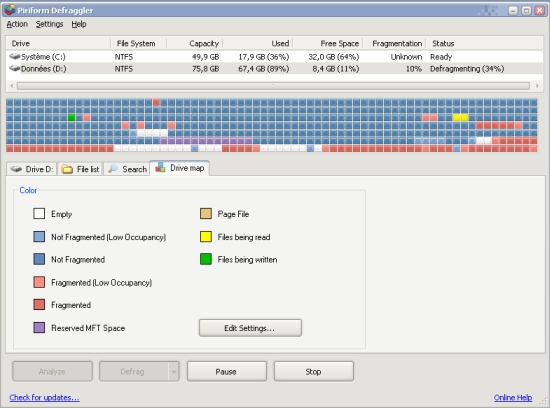Image resolution: width=550 pixels, height=408 pixels.
Task: Click the Defraggler app icon in title bar
Action: (10, 10)
